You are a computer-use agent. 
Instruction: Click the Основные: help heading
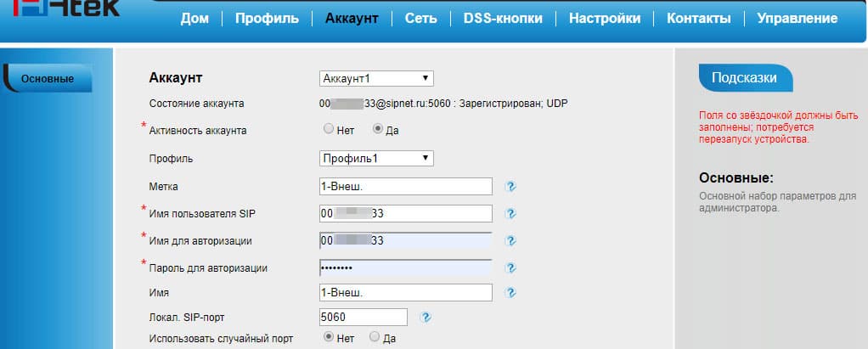[736, 178]
